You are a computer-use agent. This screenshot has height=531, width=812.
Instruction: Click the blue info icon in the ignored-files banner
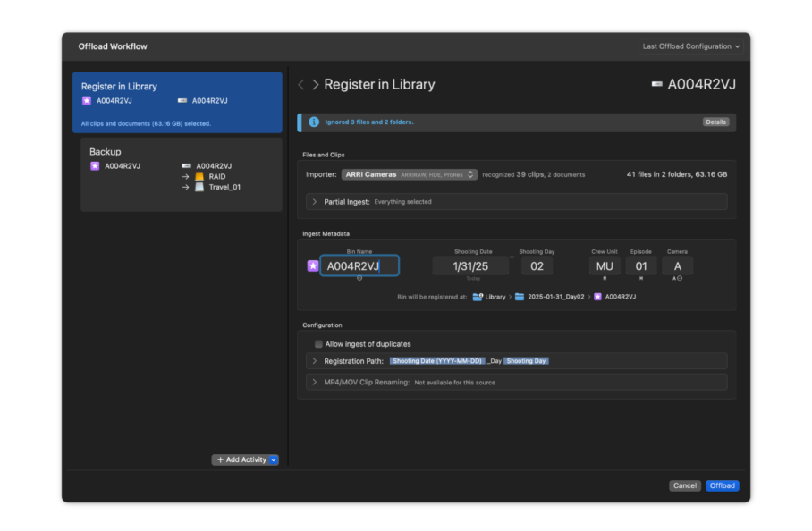(314, 122)
